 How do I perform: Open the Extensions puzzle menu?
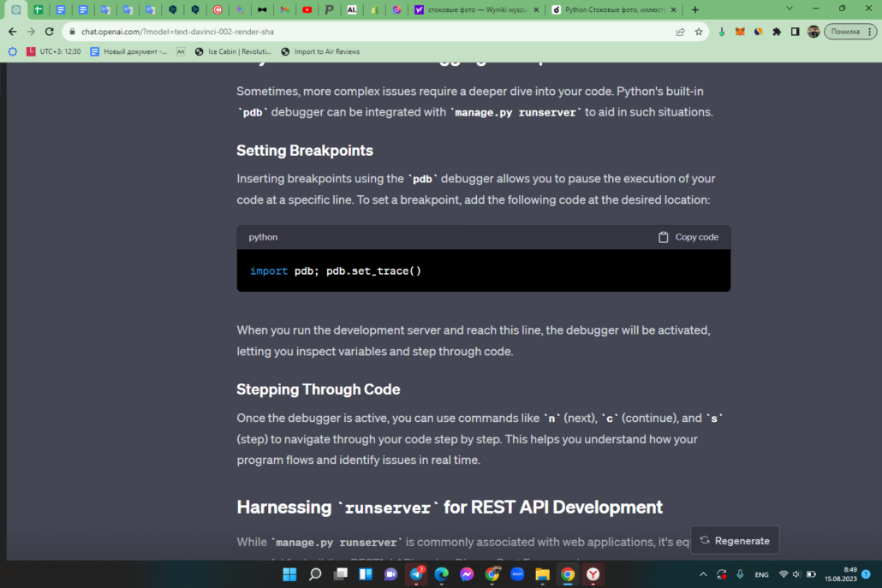point(777,32)
